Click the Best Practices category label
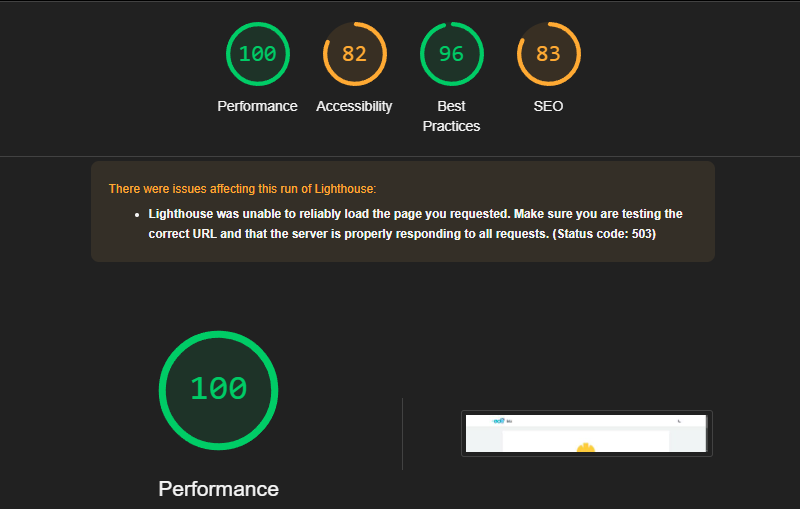Image resolution: width=800 pixels, height=509 pixels. click(452, 116)
